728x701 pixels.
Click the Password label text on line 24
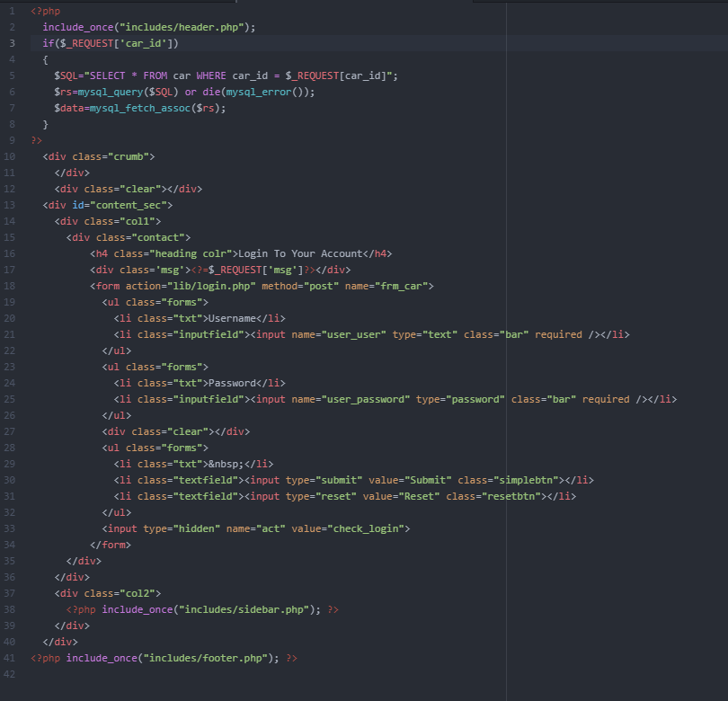tap(232, 383)
